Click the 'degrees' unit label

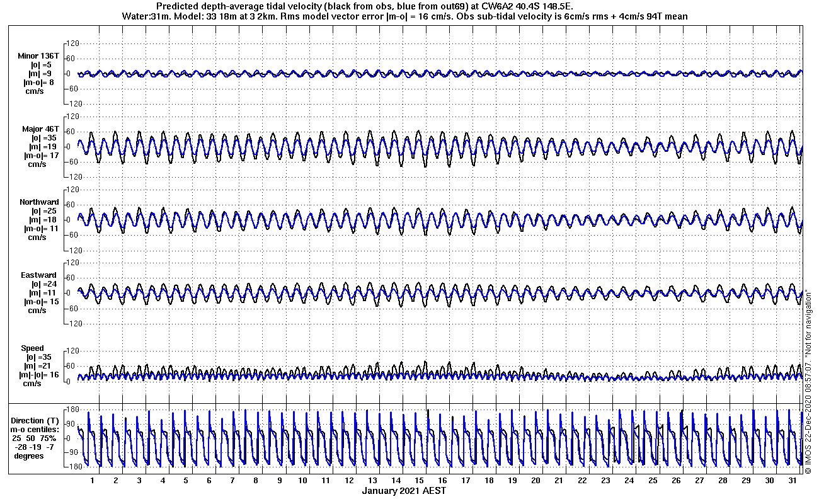point(29,456)
